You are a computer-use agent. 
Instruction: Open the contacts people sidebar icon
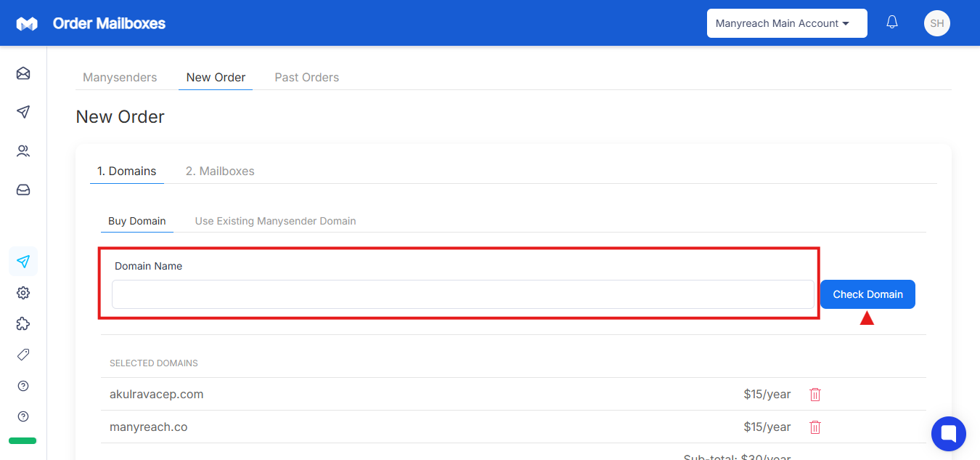23,151
